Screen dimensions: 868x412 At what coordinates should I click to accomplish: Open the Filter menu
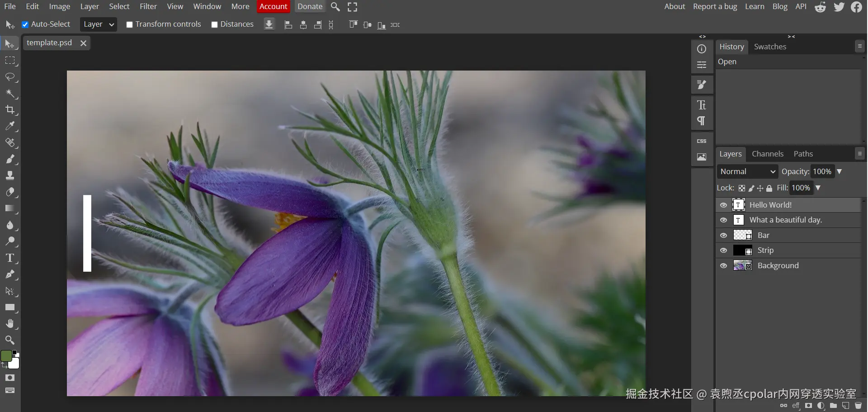(148, 6)
